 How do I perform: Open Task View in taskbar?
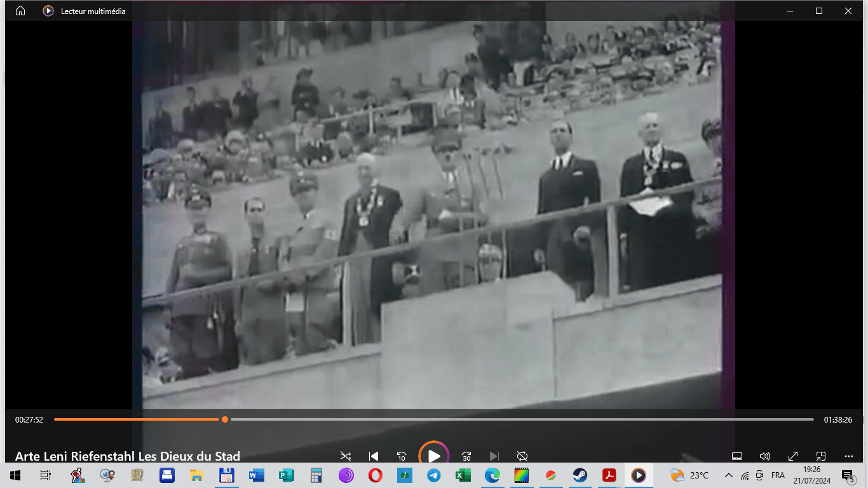pyautogui.click(x=45, y=475)
